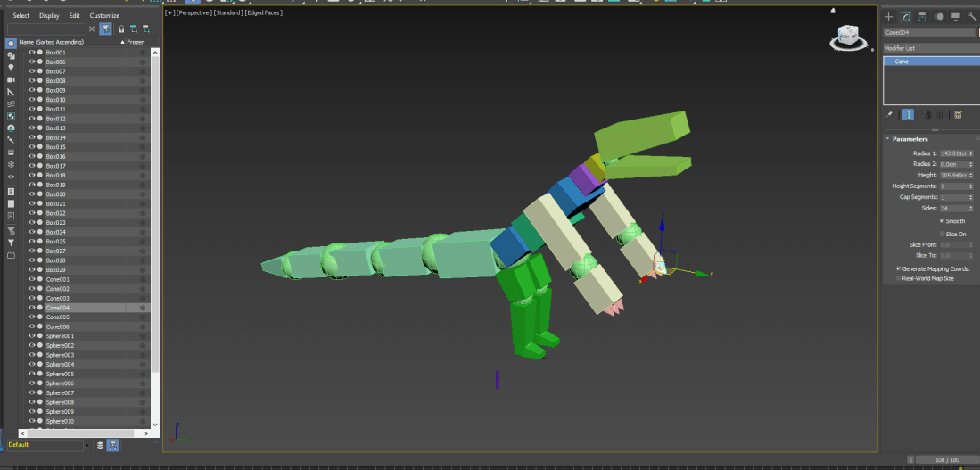Toggle Display Lights filter icon

(11, 68)
